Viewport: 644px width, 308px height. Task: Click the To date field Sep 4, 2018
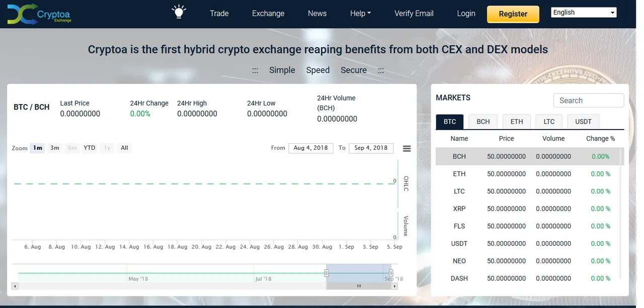point(371,148)
